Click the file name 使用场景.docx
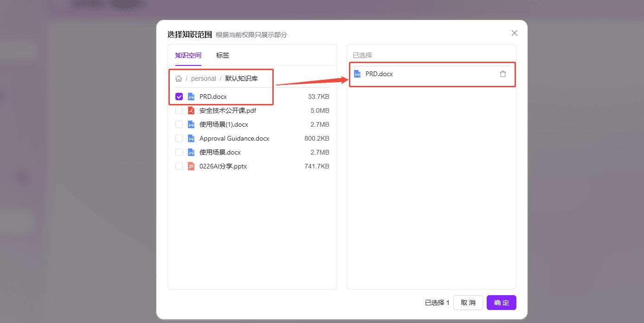This screenshot has width=644, height=323. 220,152
